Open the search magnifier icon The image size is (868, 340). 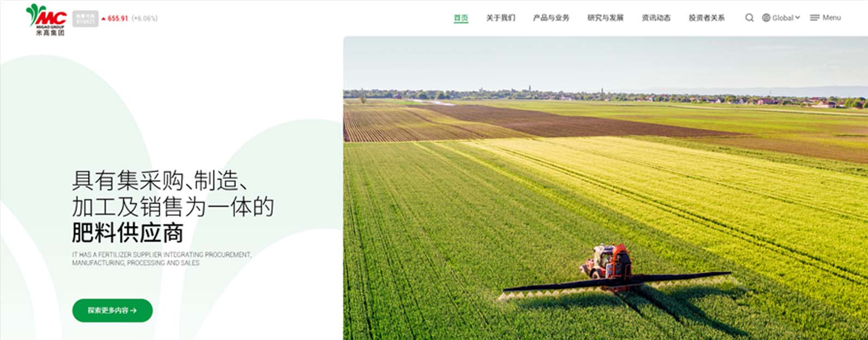click(749, 18)
